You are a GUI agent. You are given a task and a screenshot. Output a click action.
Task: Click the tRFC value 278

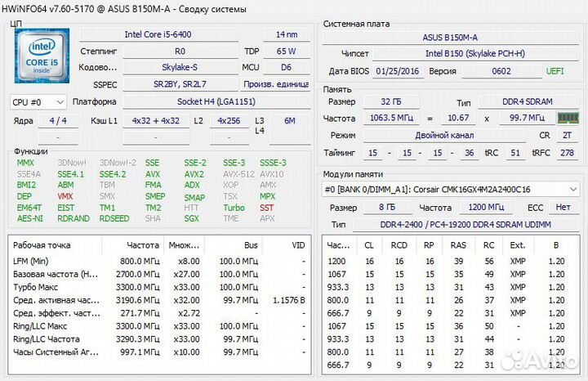pos(568,153)
